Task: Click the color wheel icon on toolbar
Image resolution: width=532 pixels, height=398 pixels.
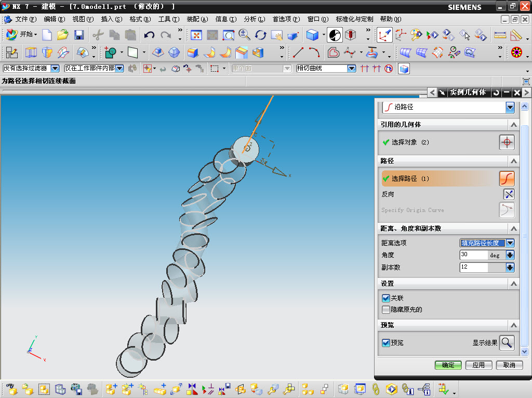Action: [x=516, y=52]
